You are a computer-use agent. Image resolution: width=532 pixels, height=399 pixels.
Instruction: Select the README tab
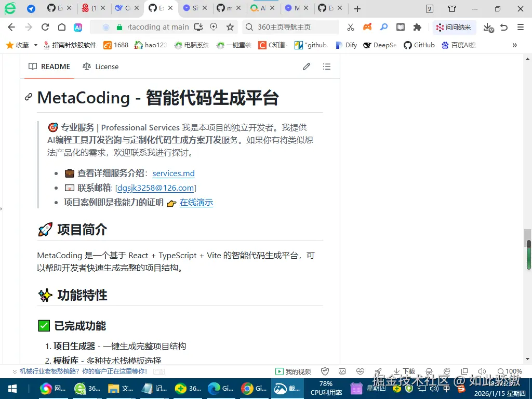[54, 66]
